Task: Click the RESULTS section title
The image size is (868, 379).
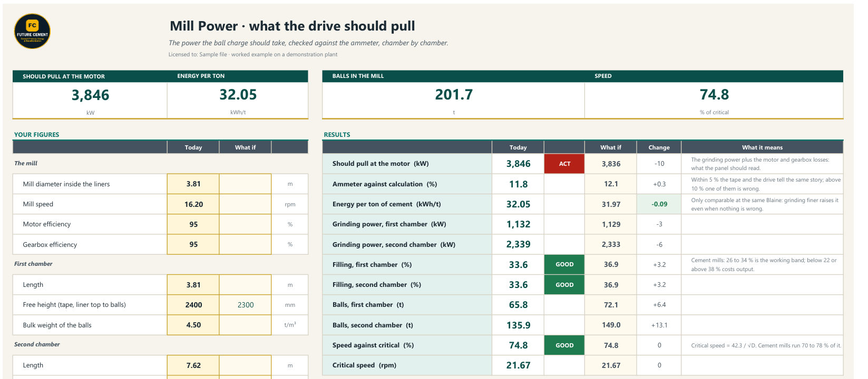Action: point(337,135)
